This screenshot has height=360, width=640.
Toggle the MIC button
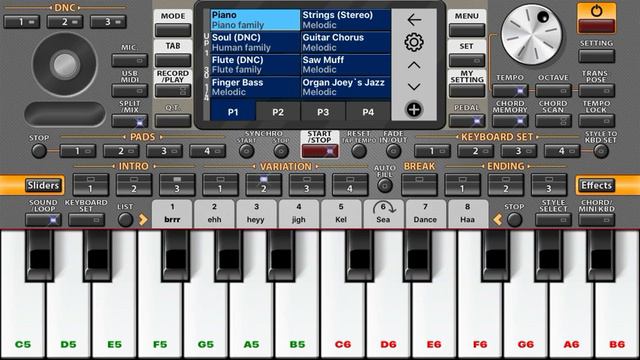click(129, 60)
